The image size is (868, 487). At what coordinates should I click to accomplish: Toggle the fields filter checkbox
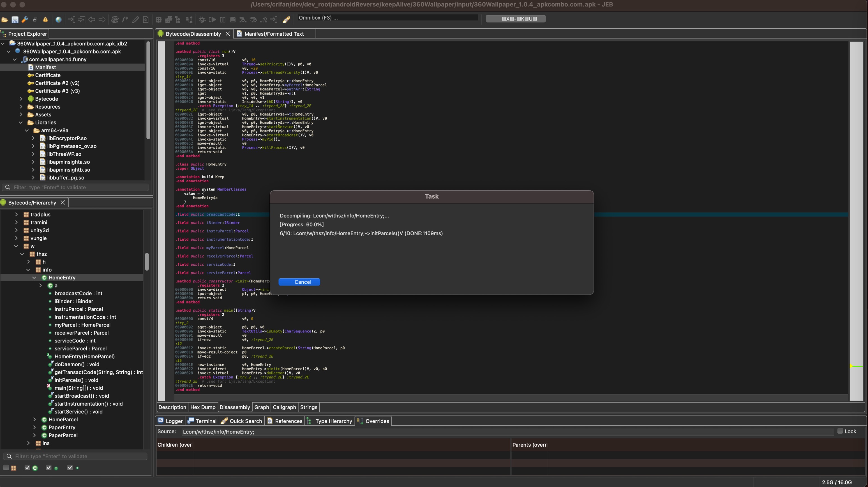pos(70,467)
